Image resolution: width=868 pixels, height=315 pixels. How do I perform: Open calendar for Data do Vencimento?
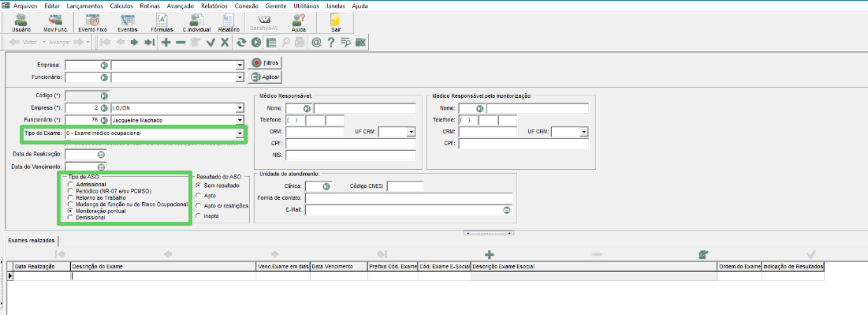click(101, 167)
